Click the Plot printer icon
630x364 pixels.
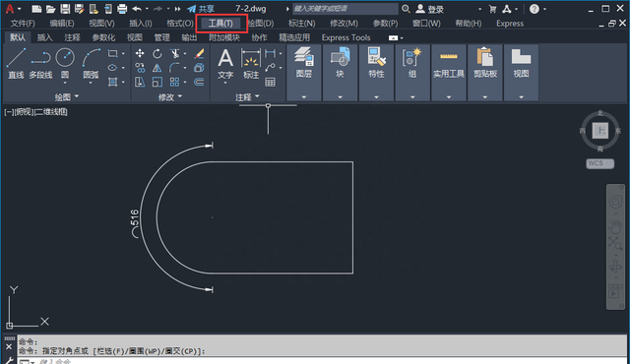[x=122, y=9]
